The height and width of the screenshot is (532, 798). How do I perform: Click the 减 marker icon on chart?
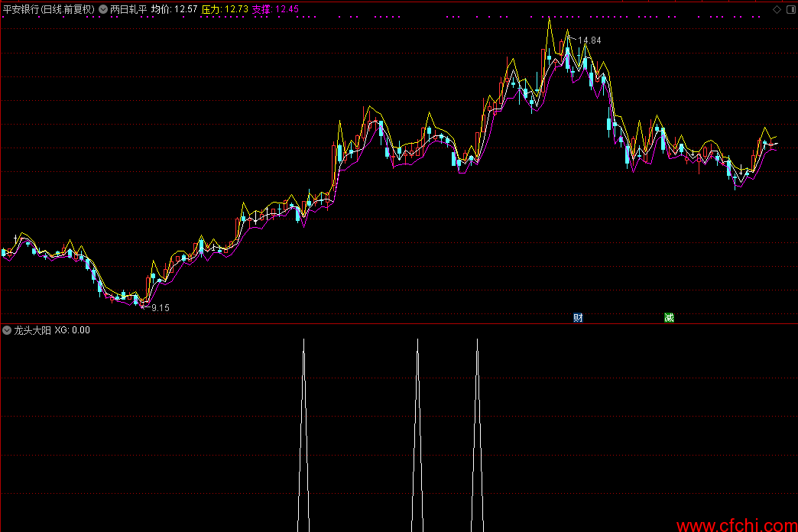[x=670, y=318]
